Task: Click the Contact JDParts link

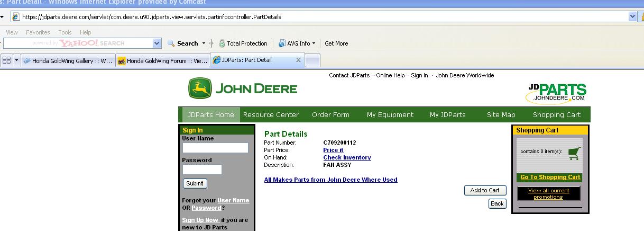Action: point(349,75)
